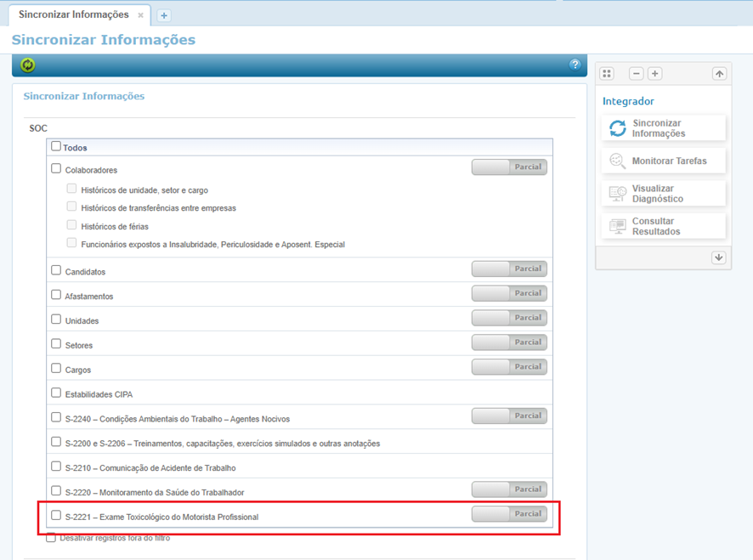Switch the Parcial toggle for Setores
This screenshot has width=753, height=560.
[x=509, y=342]
